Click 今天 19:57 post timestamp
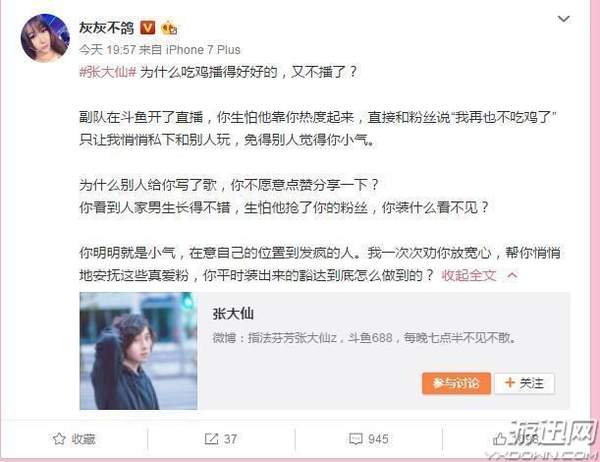The width and height of the screenshot is (600, 462). [108, 50]
